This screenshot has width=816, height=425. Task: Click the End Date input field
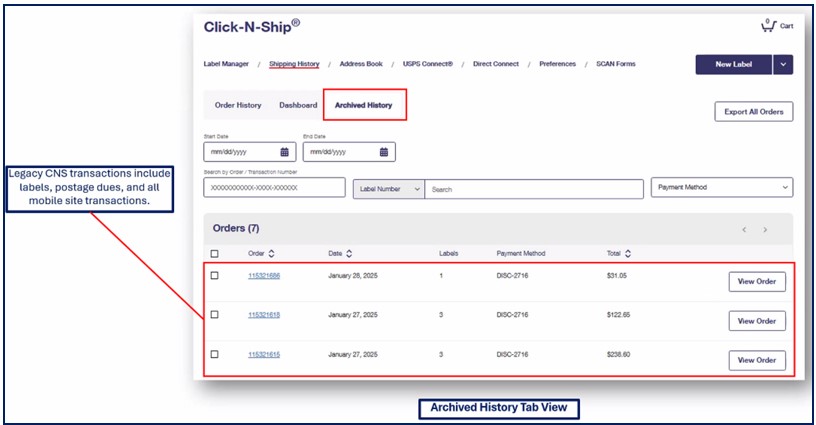[x=349, y=152]
